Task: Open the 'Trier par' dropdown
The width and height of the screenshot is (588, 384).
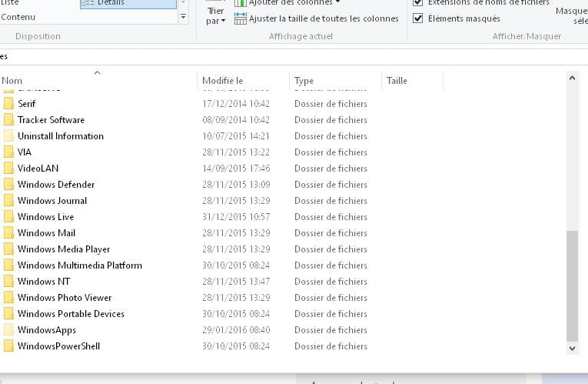Action: point(215,16)
